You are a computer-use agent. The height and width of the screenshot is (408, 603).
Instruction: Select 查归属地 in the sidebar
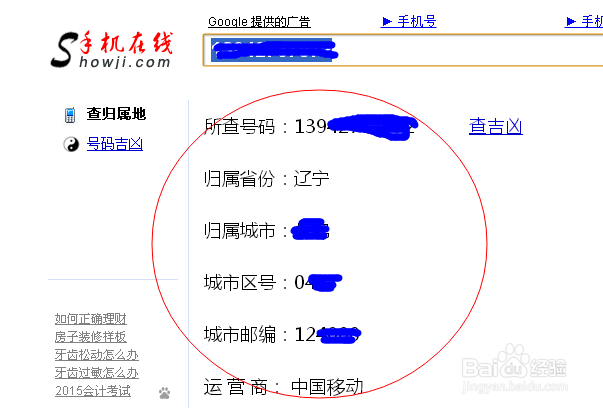point(116,114)
